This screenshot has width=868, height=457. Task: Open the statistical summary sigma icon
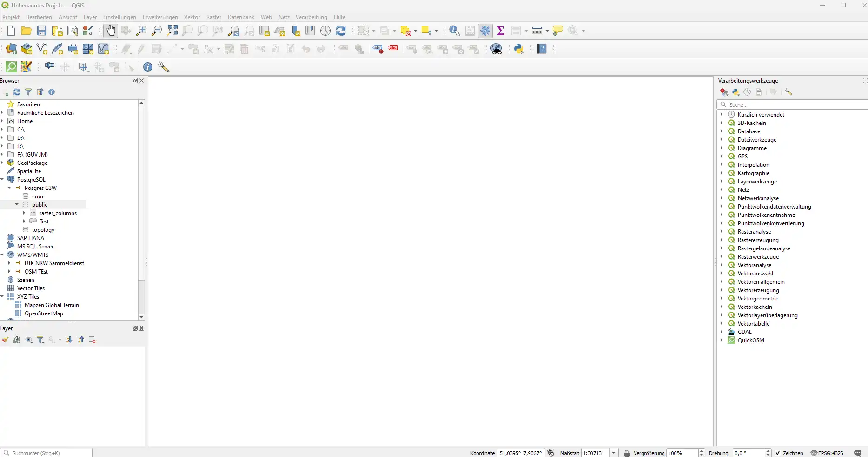pyautogui.click(x=501, y=31)
